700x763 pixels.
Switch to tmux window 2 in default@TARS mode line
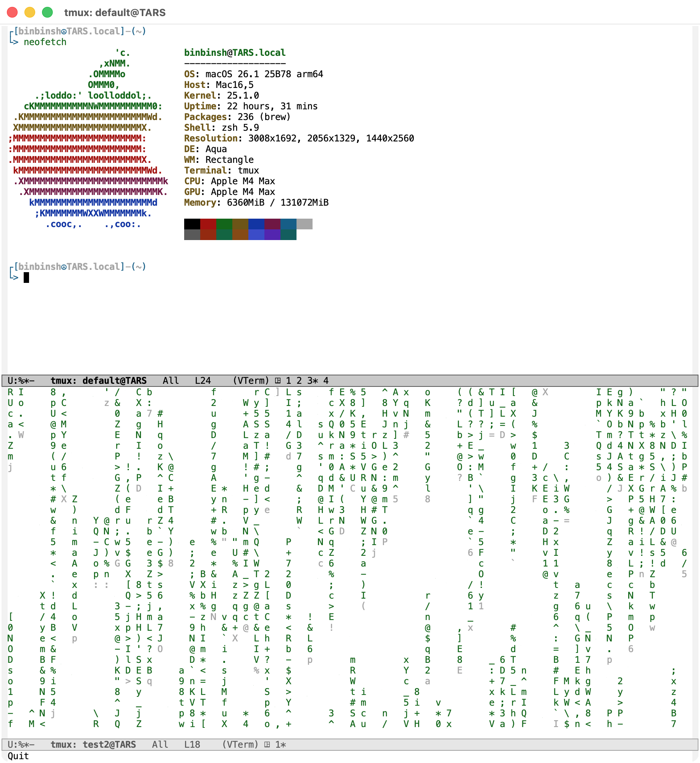299,381
